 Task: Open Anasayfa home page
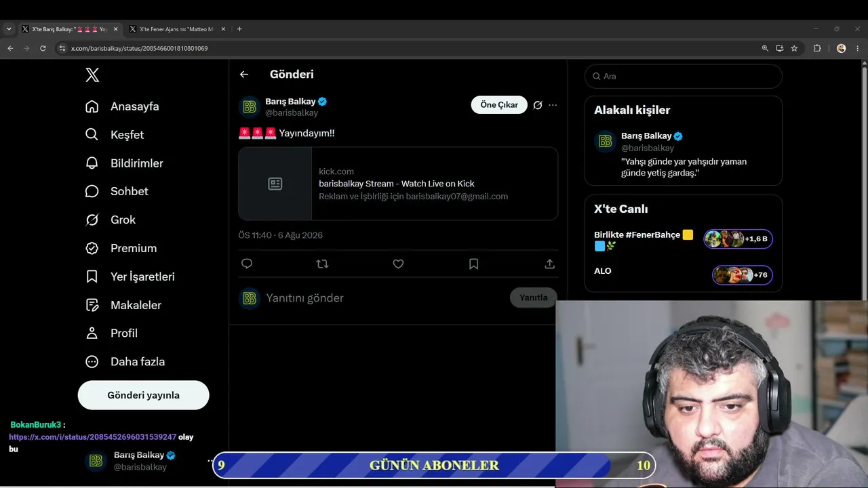pos(123,106)
